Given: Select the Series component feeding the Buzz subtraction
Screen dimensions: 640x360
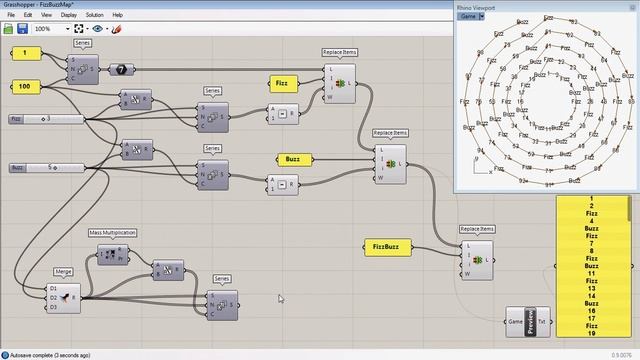Looking at the screenshot, I should point(213,175).
